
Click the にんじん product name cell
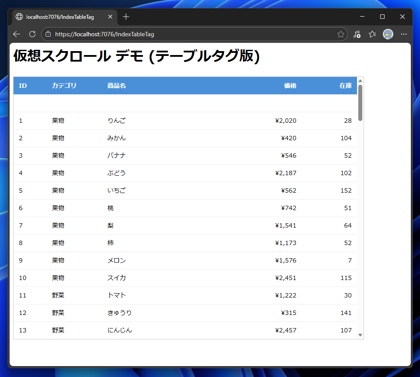(119, 330)
